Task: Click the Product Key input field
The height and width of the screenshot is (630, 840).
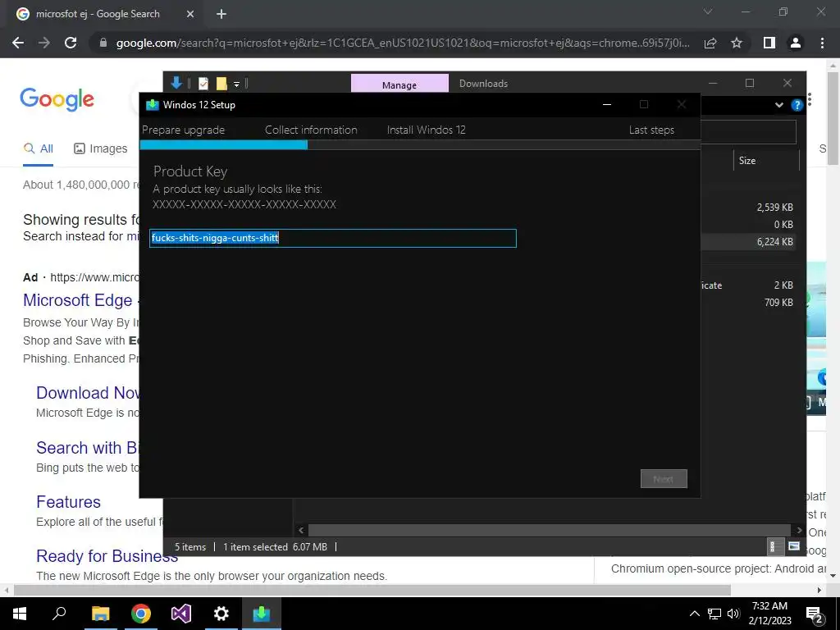Action: click(333, 238)
